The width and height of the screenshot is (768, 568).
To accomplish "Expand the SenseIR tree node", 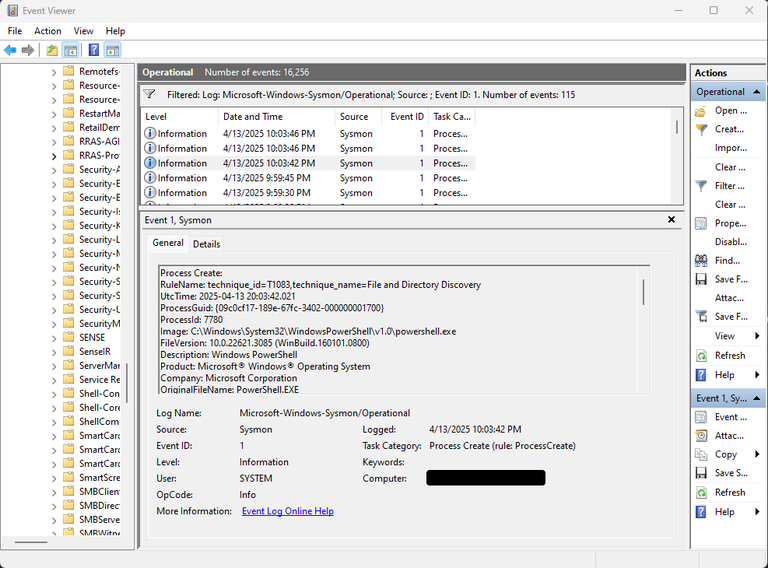I will pos(54,352).
